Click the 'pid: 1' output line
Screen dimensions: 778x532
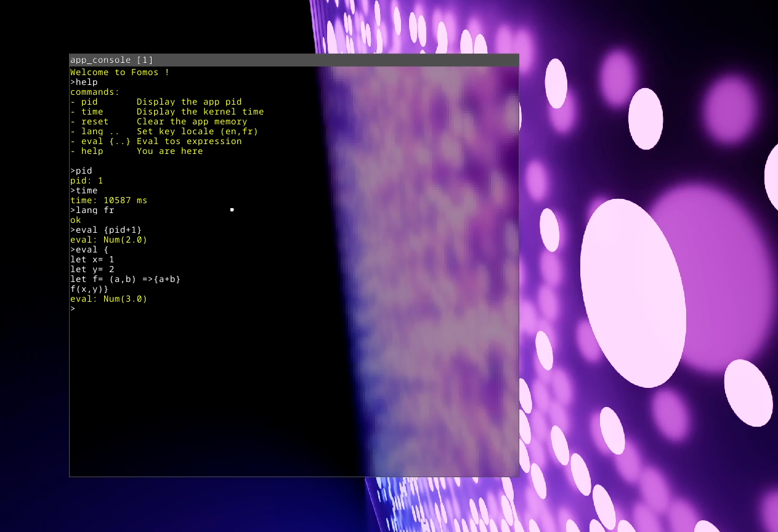click(x=87, y=181)
